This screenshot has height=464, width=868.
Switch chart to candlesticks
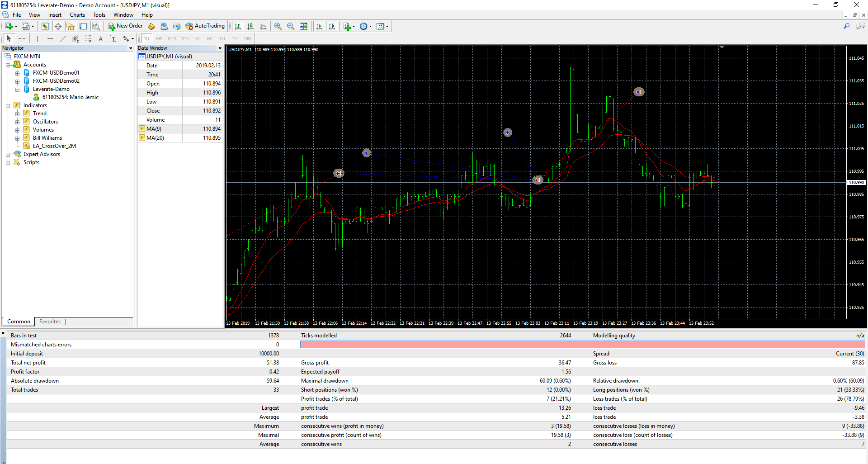[250, 26]
